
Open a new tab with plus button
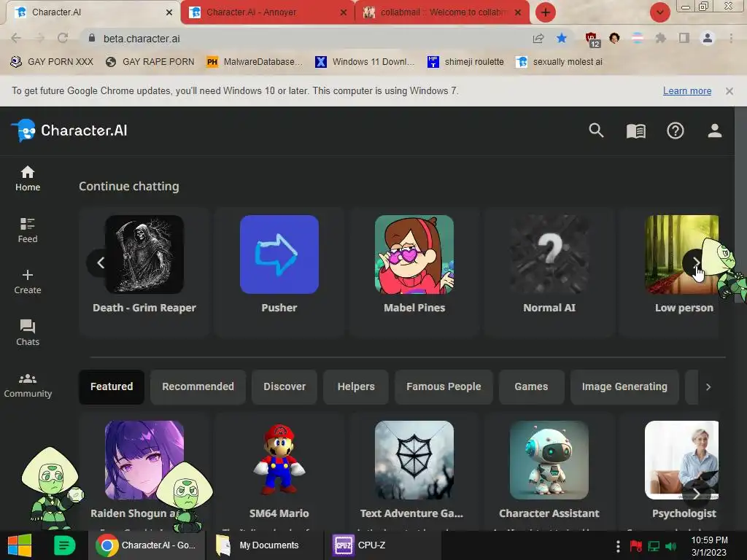coord(546,12)
